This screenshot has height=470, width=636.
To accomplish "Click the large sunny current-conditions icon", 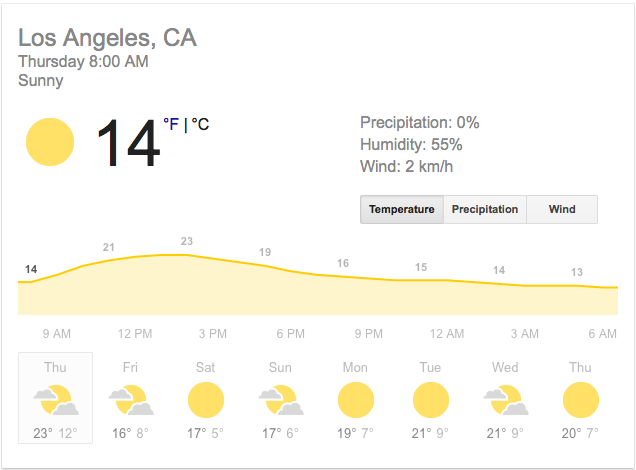I will 50,142.
